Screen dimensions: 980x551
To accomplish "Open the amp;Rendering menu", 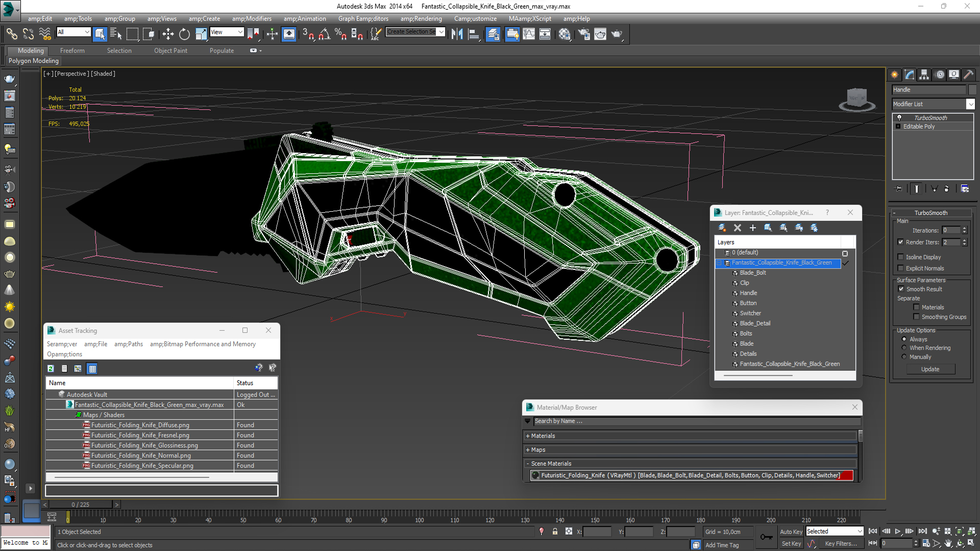I will point(421,18).
